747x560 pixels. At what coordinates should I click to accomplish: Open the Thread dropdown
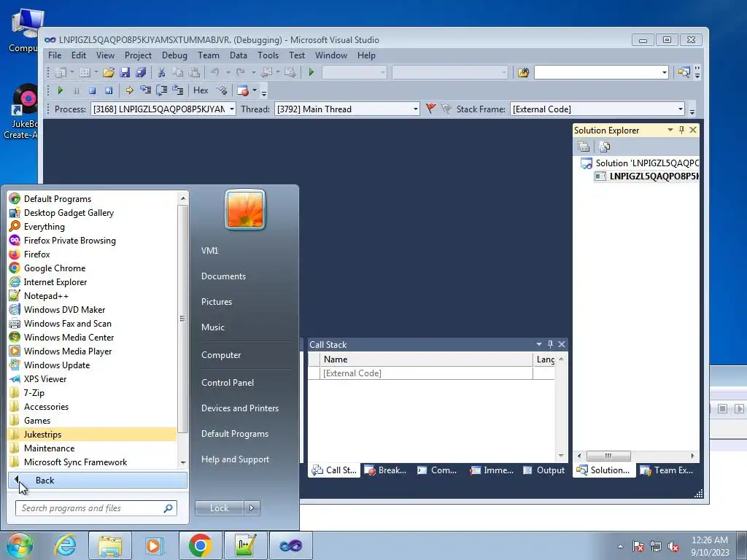tap(415, 109)
